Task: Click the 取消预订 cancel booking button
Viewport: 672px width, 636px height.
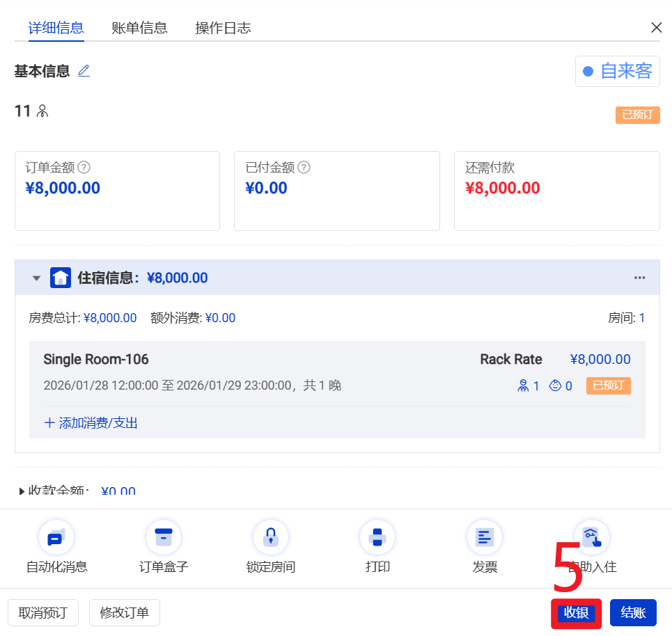Action: pos(43,613)
